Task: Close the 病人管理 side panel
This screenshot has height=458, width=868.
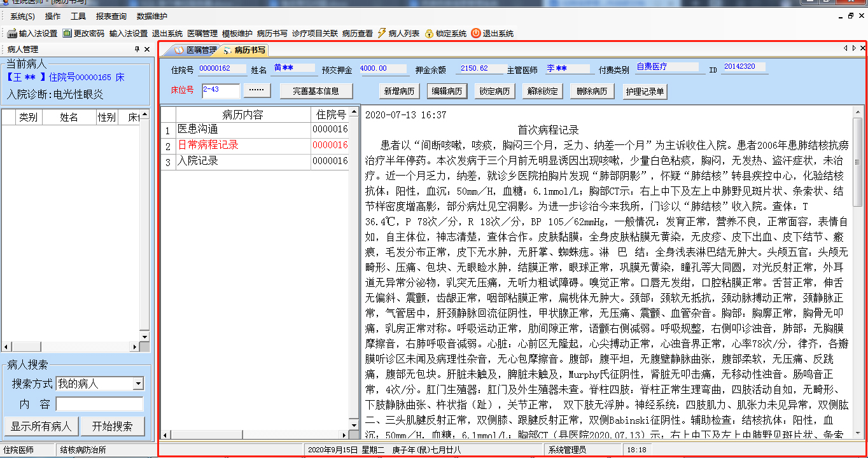Action: pos(147,49)
